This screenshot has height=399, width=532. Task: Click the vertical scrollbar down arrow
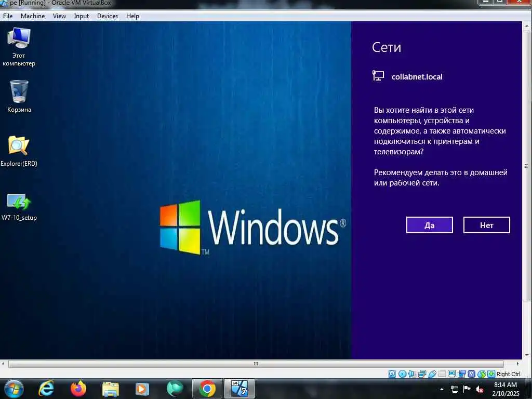(x=527, y=355)
